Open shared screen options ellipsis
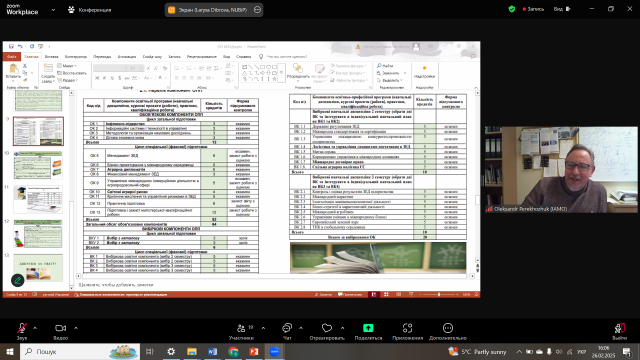 pyautogui.click(x=257, y=10)
